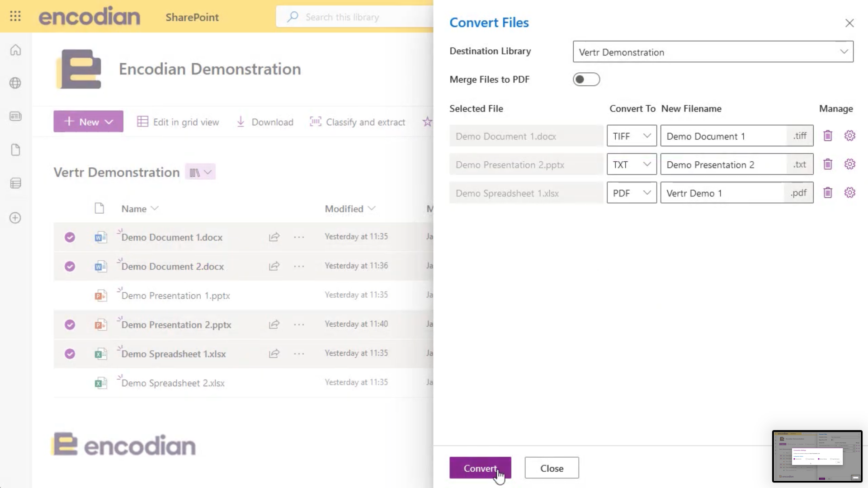Viewport: 868px width, 488px height.
Task: Open more actions for Demo Document 1.docx
Action: click(x=299, y=237)
